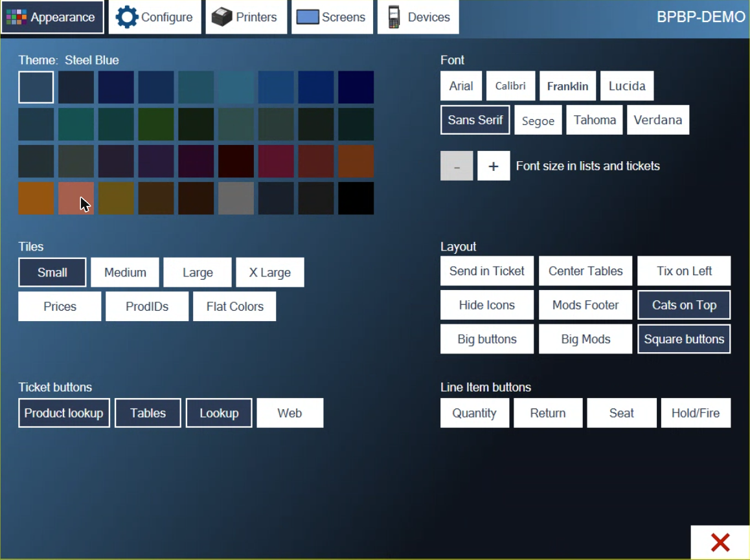The image size is (750, 560).
Task: Open the Printers tab
Action: pos(246,17)
